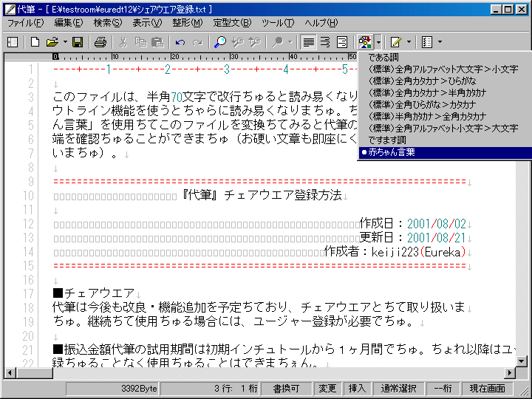Viewport: 532px width, 399px height.
Task: Open the 表示(V) menu
Action: click(147, 23)
